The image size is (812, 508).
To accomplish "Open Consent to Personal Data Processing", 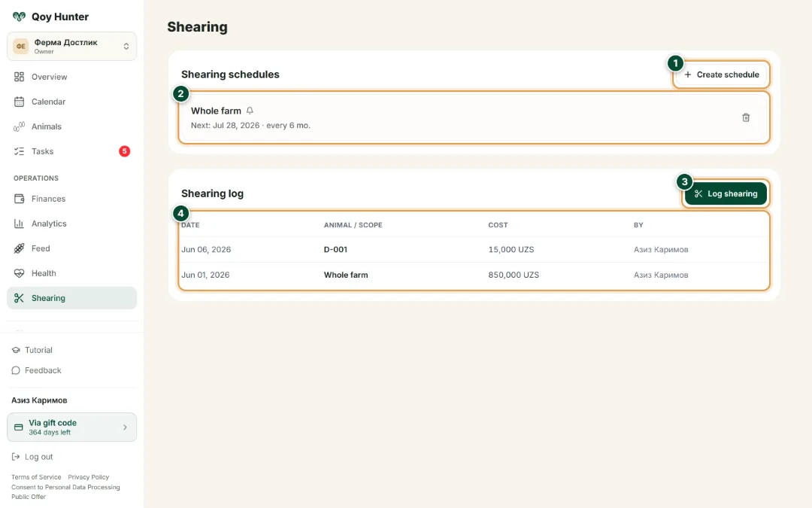I will tap(65, 487).
